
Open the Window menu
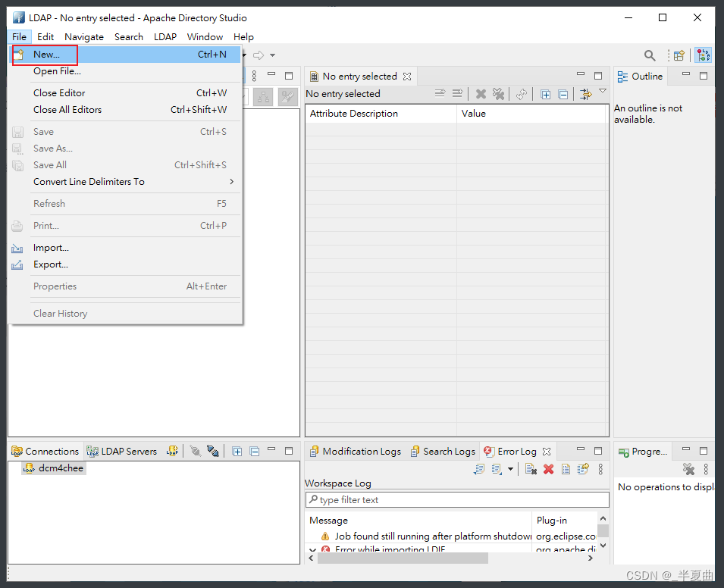pos(205,37)
